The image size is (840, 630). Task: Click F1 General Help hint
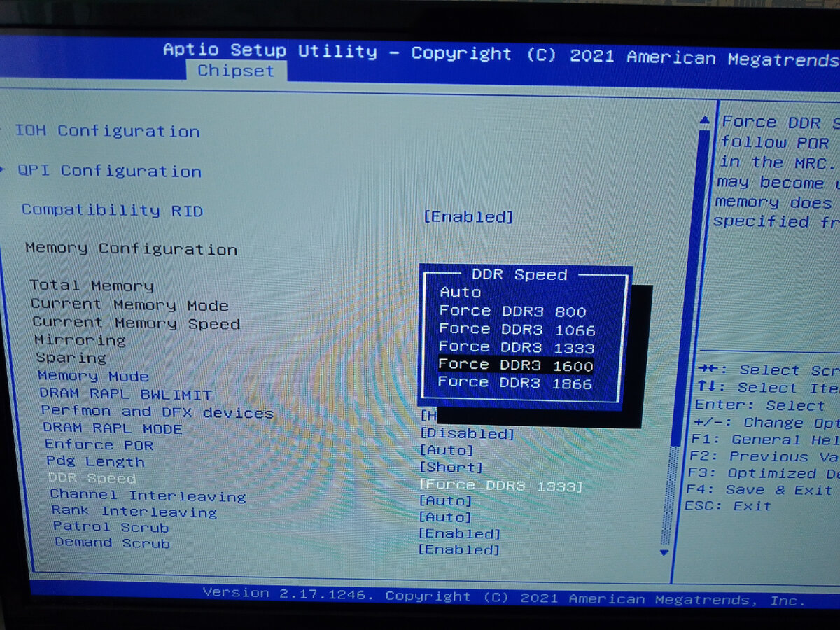click(764, 440)
